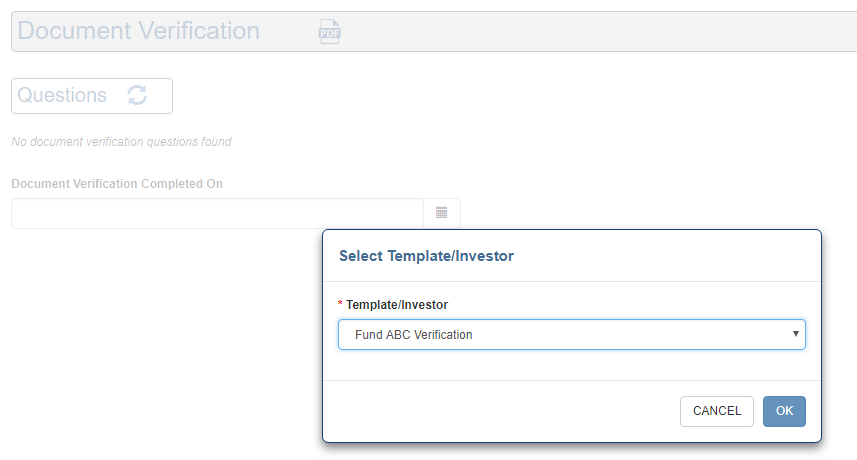
Task: Open the Fund ABC Verification combo box
Action: pyautogui.click(x=571, y=334)
